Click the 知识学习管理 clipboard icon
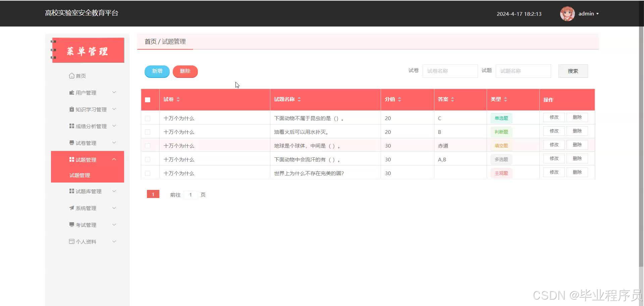 coord(71,109)
